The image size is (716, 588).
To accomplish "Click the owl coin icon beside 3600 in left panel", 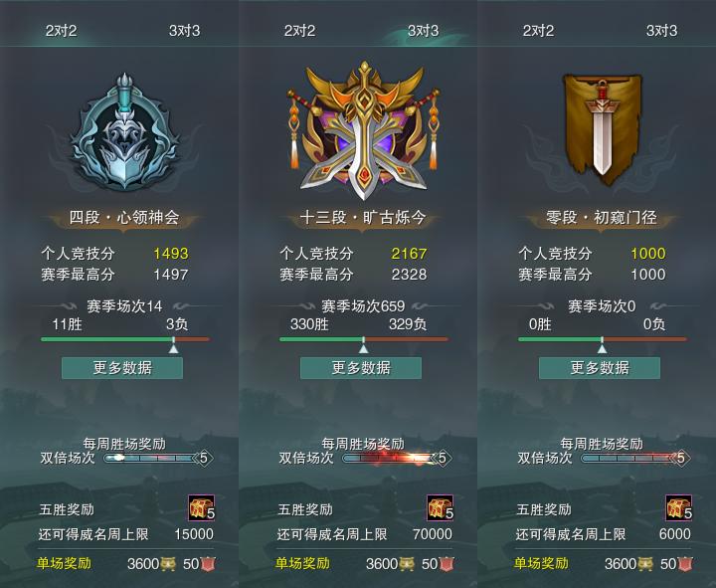I will pos(168,564).
